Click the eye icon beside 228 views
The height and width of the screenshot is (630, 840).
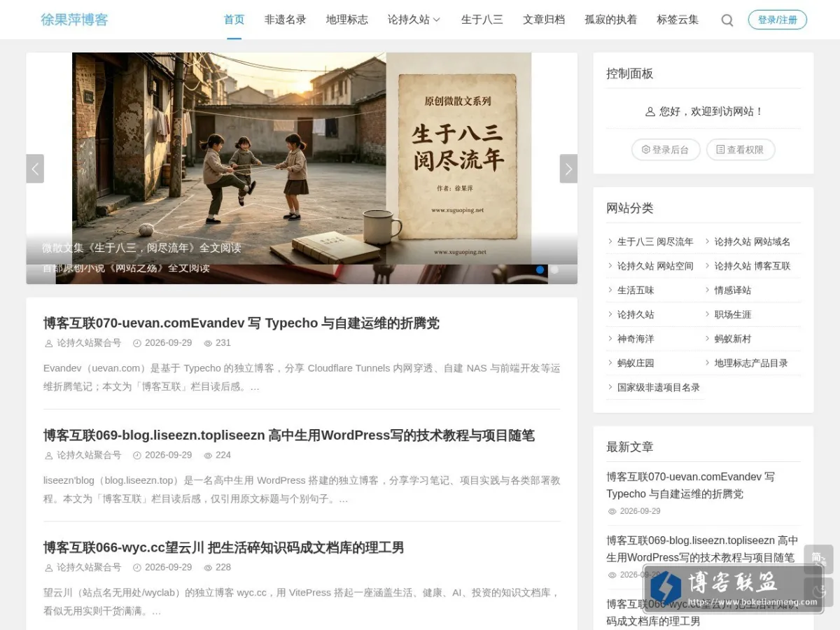point(208,568)
